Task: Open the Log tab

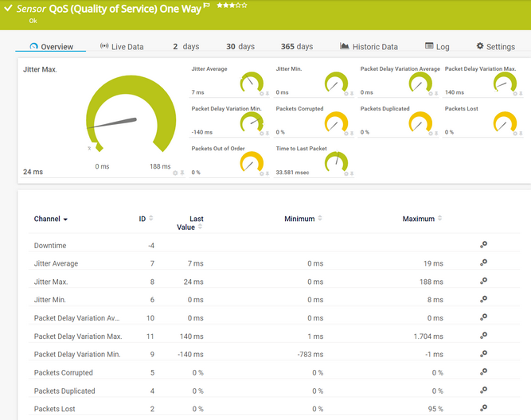Action: (437, 47)
